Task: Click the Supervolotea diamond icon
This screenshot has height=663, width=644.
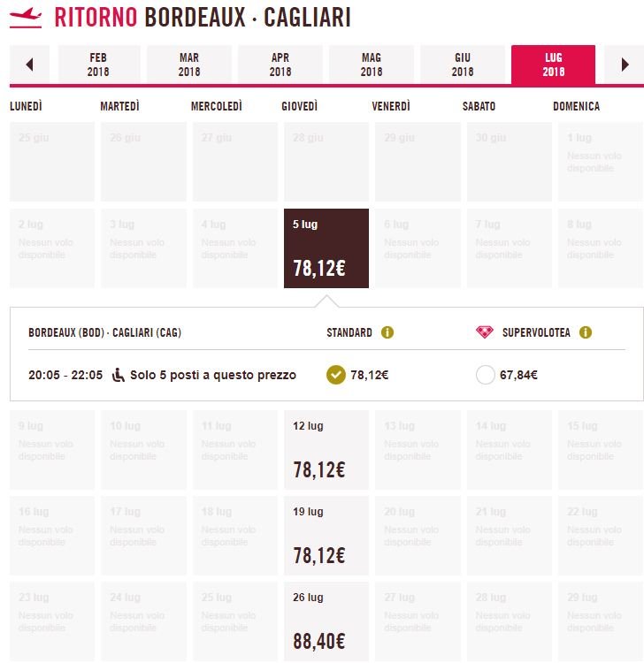Action: [485, 332]
